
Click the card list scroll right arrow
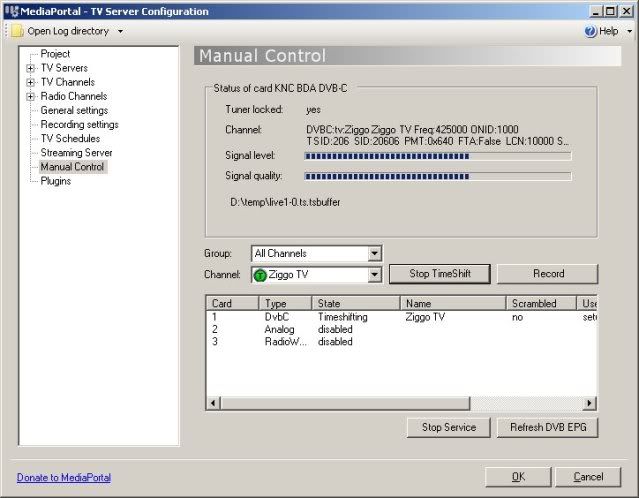[x=589, y=403]
